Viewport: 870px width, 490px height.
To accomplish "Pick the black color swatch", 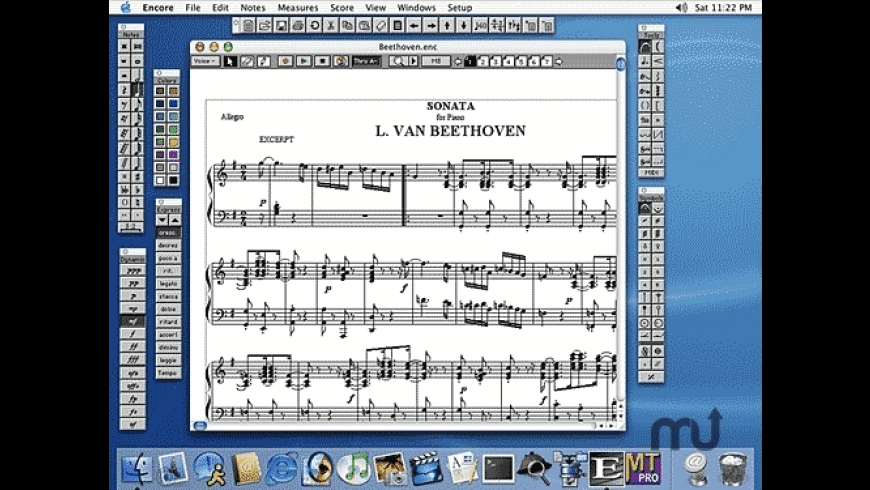I will pos(174,180).
